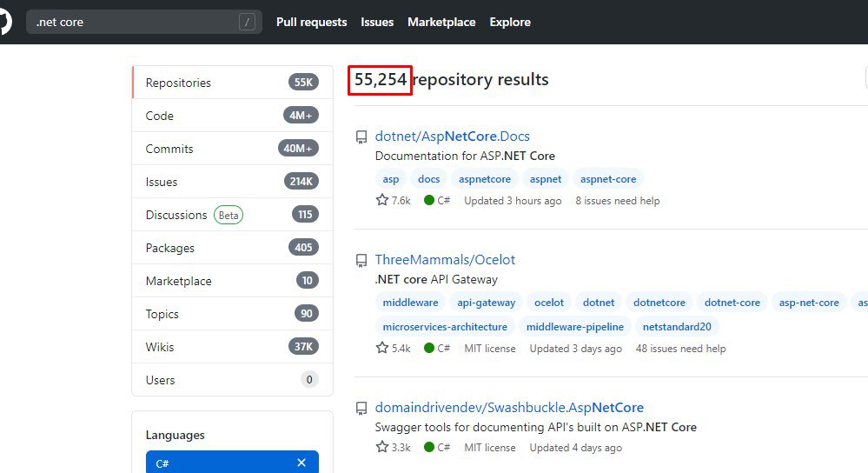Open dotnet/AspNetCore.Docs repository
Viewport: 868px width, 473px height.
click(x=453, y=137)
